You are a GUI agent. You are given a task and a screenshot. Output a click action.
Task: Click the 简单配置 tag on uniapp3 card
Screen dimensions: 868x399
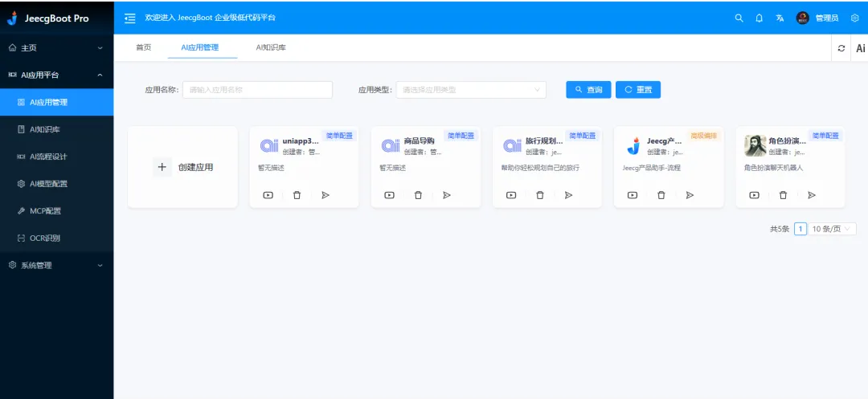339,136
